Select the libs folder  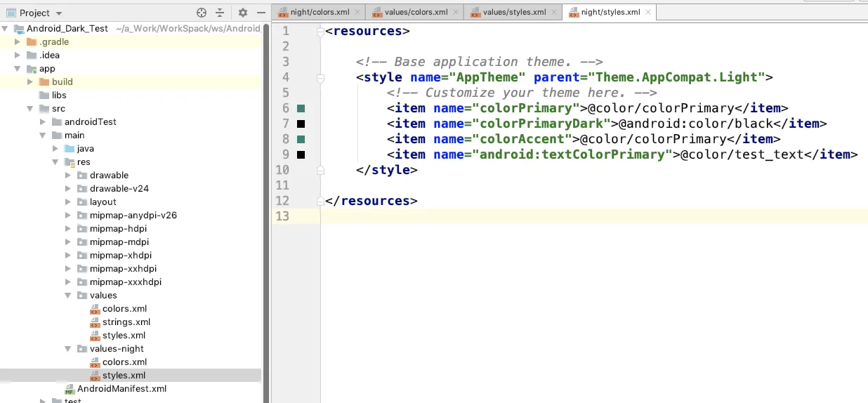[59, 95]
